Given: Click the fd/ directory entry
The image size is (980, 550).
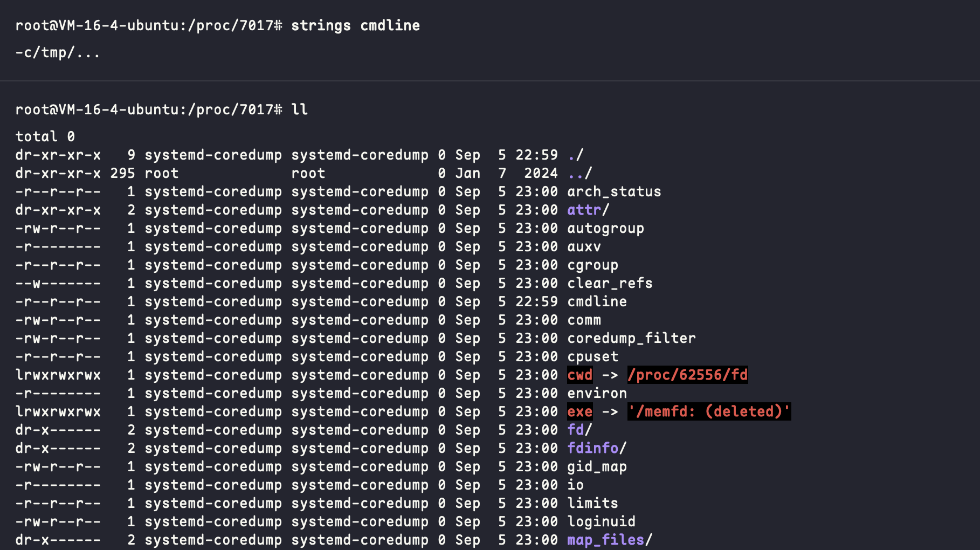Looking at the screenshot, I should tap(579, 430).
